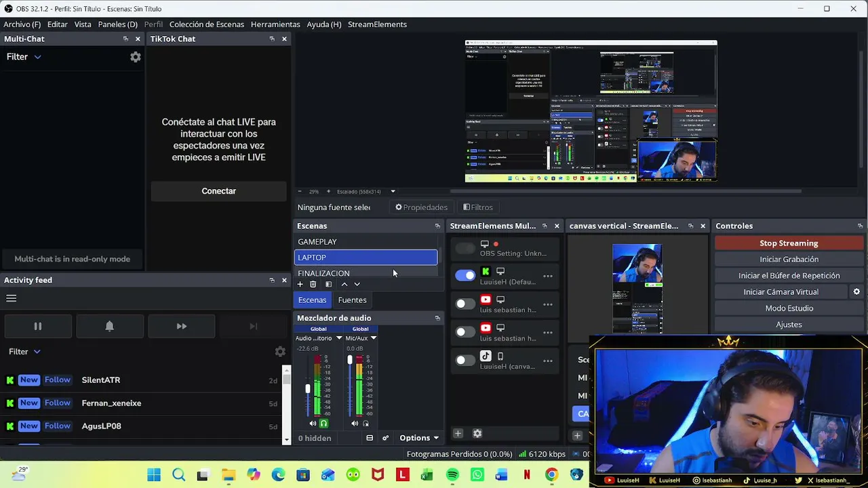Pop out the Mezclador de audio dock

tap(437, 318)
